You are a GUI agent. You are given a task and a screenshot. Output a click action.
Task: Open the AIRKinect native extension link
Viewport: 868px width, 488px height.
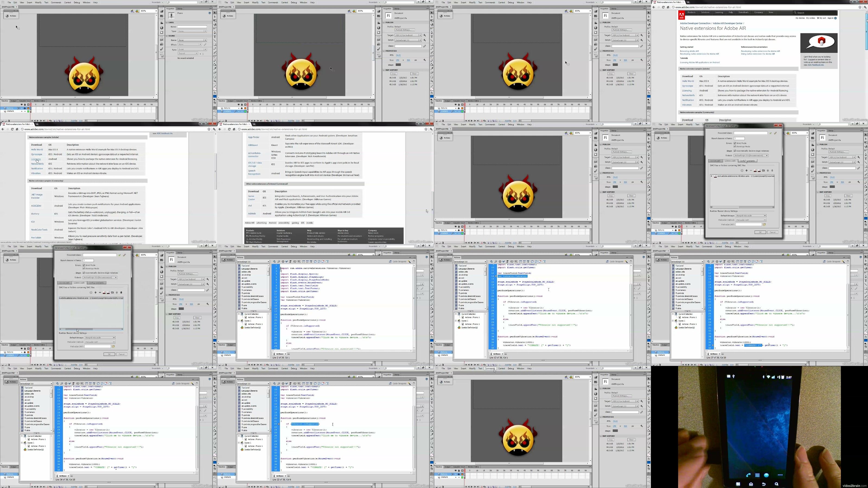(253, 145)
